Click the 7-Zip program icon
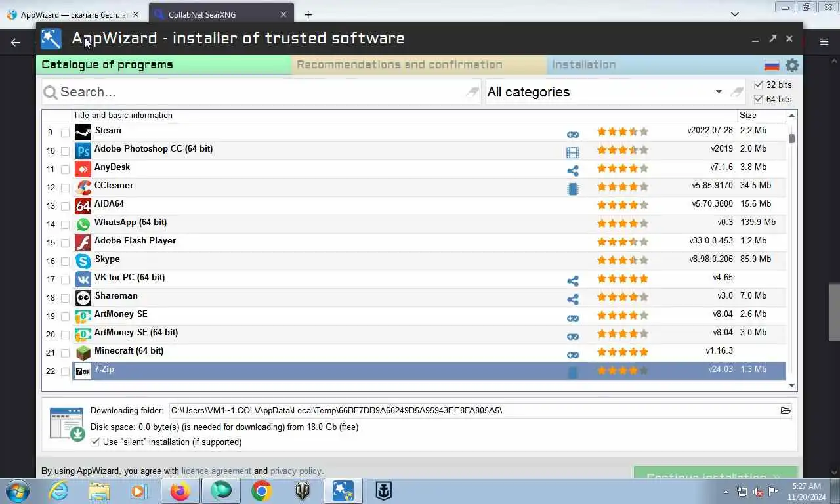Viewport: 840px width, 504px height. click(83, 371)
